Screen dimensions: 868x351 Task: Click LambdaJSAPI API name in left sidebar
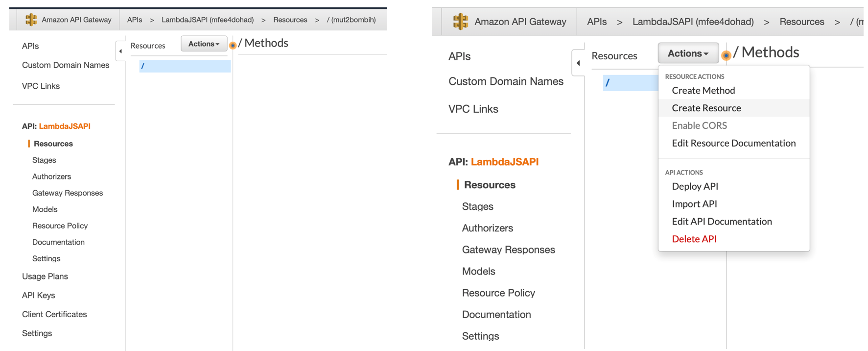click(x=65, y=126)
